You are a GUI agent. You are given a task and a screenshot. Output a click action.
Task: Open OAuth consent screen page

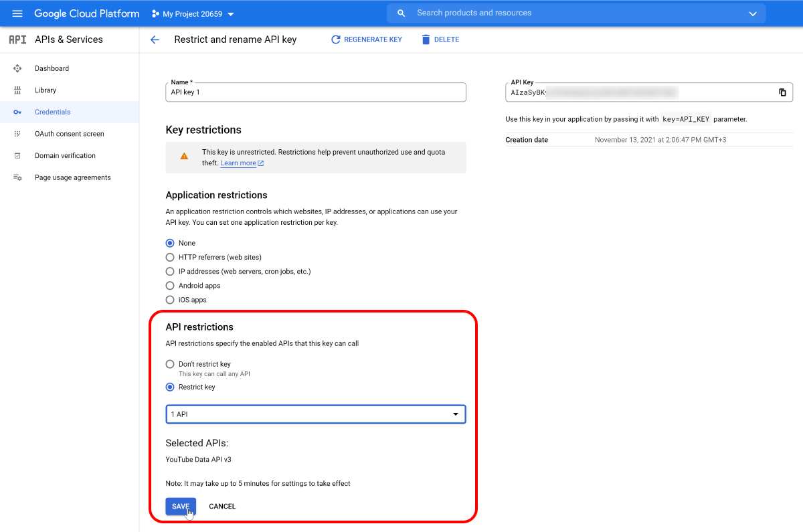click(x=70, y=134)
